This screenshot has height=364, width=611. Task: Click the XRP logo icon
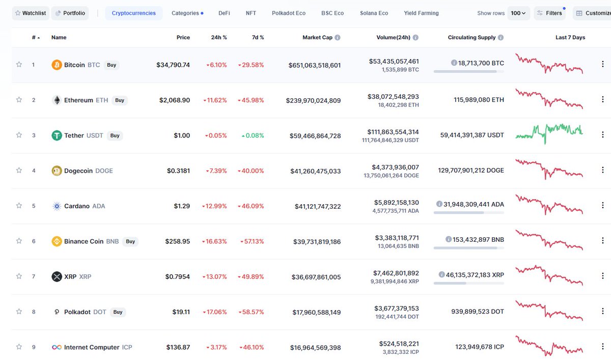[x=57, y=276]
